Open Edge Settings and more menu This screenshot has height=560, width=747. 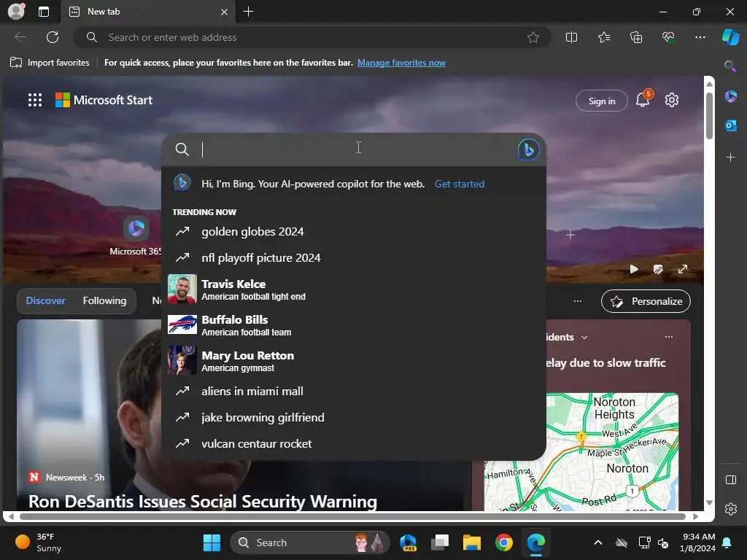[700, 37]
